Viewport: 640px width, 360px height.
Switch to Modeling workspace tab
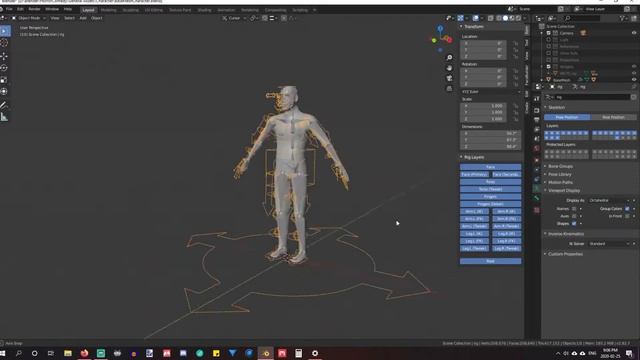[108, 10]
